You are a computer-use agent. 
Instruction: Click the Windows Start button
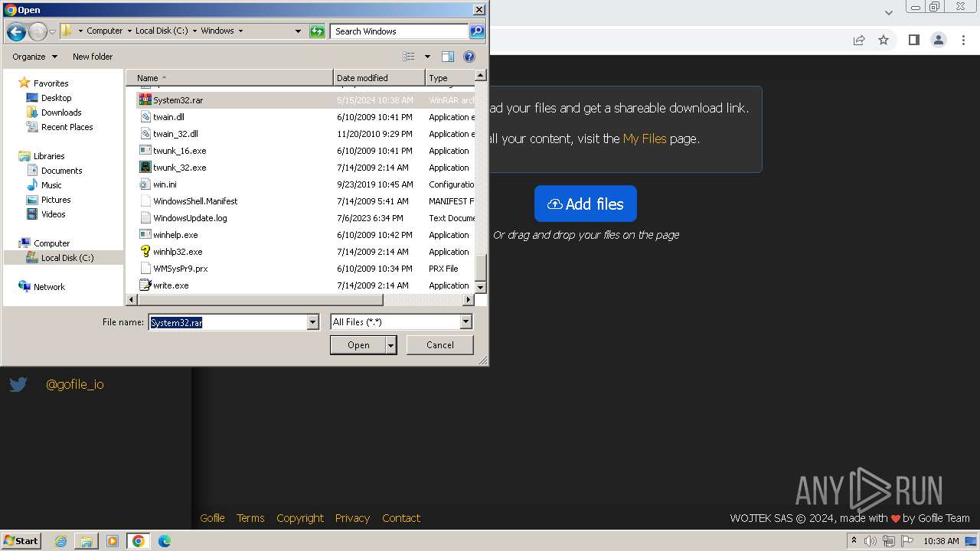(21, 541)
